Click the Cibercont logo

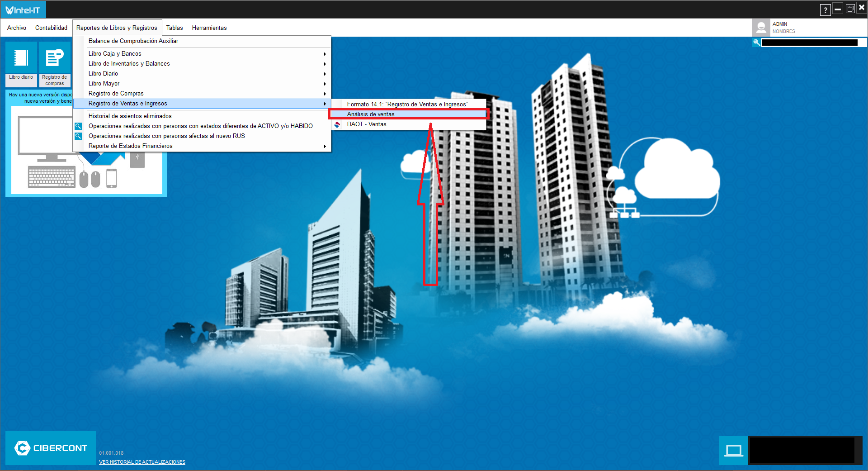coord(51,448)
